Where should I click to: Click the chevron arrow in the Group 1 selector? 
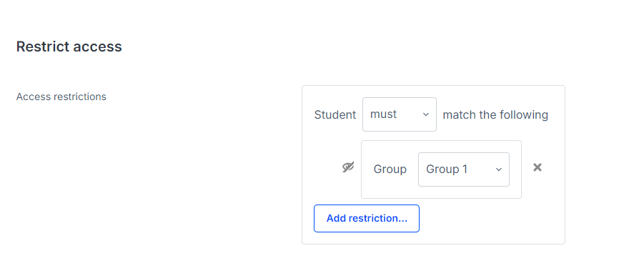click(x=499, y=169)
